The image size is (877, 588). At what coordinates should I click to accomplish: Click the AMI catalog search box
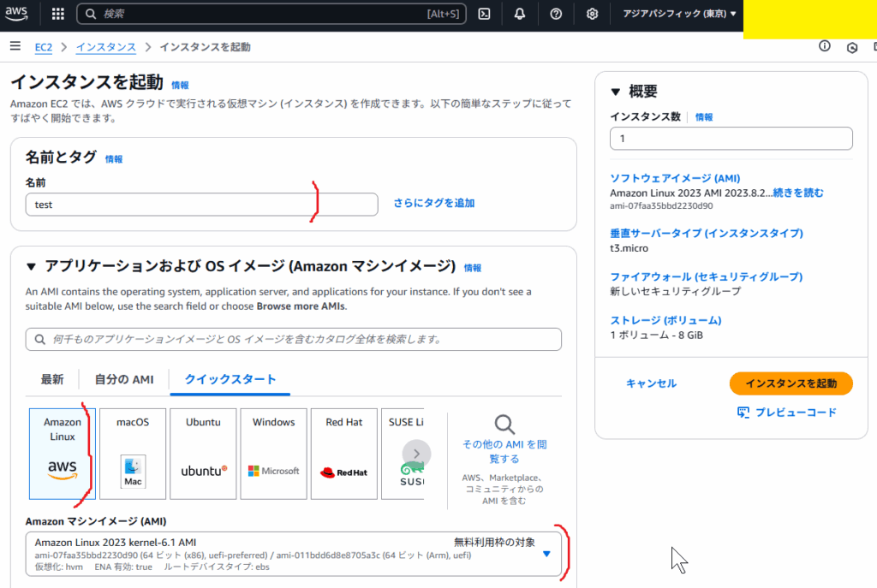[x=294, y=339]
